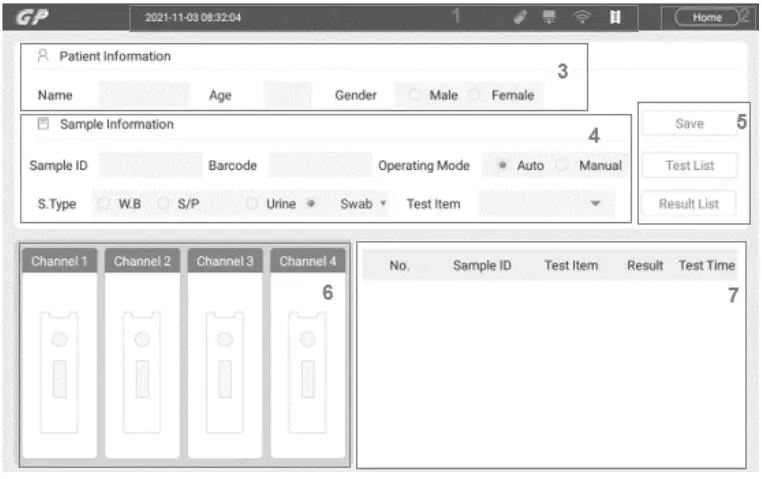Open the Result List
762x479 pixels.
click(x=689, y=204)
